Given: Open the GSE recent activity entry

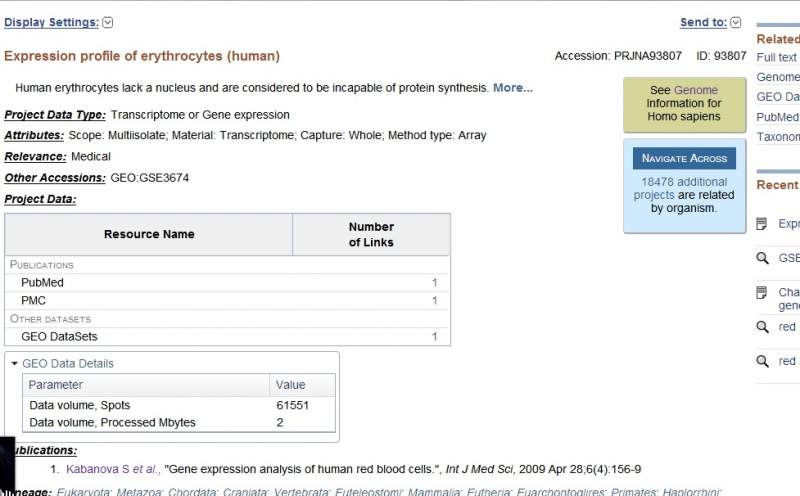Looking at the screenshot, I should click(x=789, y=258).
